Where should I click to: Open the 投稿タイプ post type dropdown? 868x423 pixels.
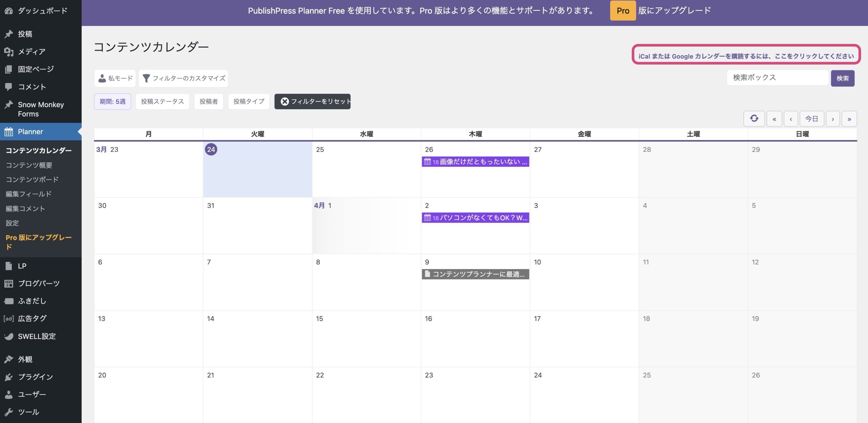click(x=249, y=101)
